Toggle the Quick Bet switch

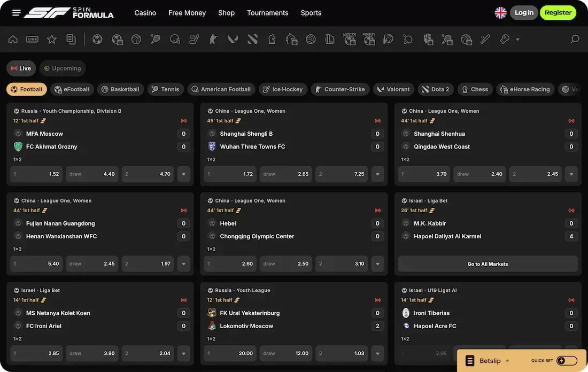(x=567, y=361)
